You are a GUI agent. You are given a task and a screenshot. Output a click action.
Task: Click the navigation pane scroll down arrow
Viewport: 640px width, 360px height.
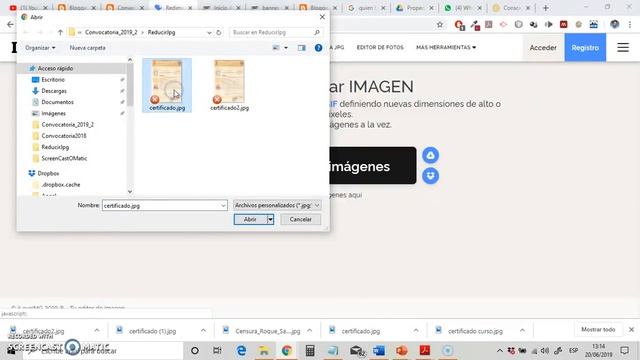(x=130, y=191)
